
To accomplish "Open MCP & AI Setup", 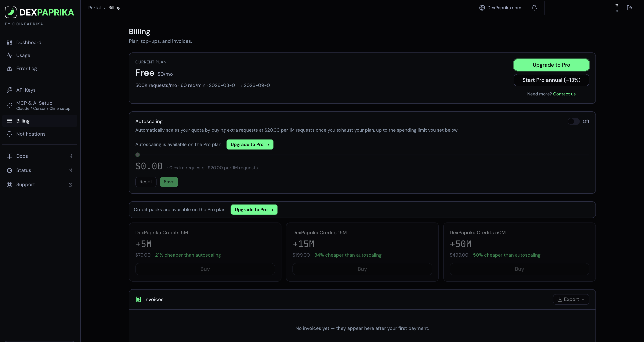I will 39,105.
